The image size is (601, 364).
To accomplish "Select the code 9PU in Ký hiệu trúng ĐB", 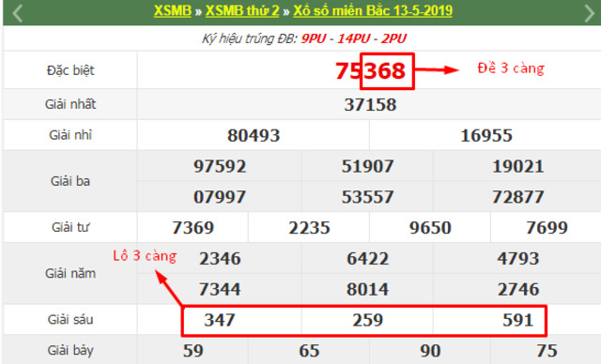I will [x=314, y=38].
